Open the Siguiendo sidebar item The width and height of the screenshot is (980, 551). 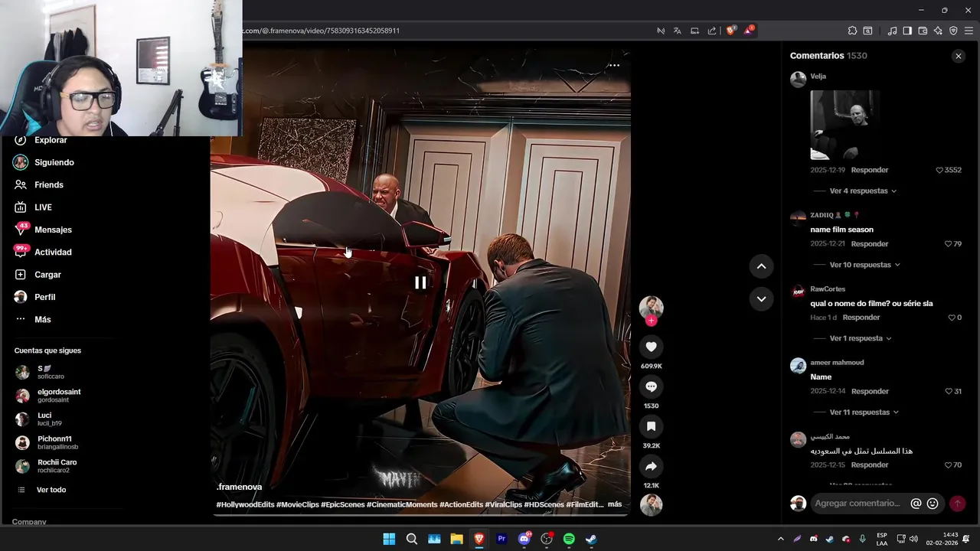click(44, 162)
